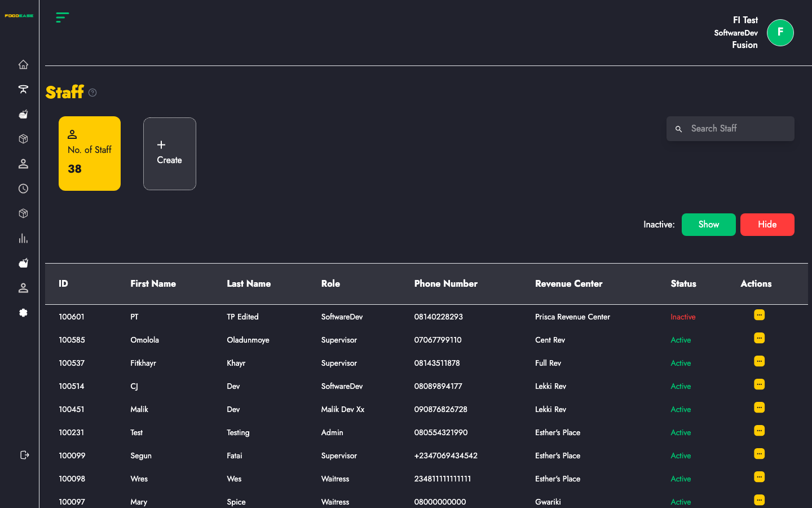Click Prisca Revenue Center cell
812x508 pixels.
[572, 317]
